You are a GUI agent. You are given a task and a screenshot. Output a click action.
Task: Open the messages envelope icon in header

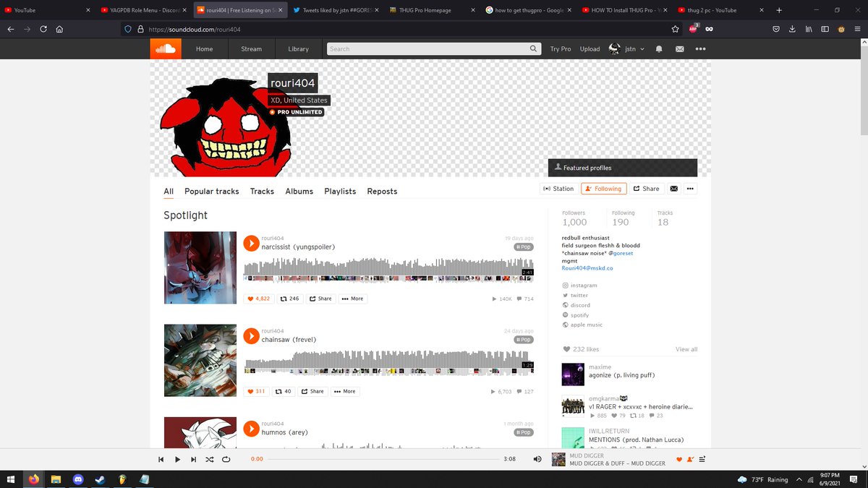[679, 49]
